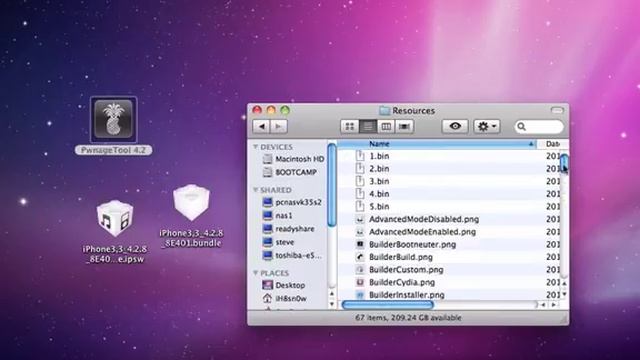Image resolution: width=640 pixels, height=360 pixels.
Task: Click the sidebar vertical scrollbar thumb
Action: pyautogui.click(x=332, y=185)
